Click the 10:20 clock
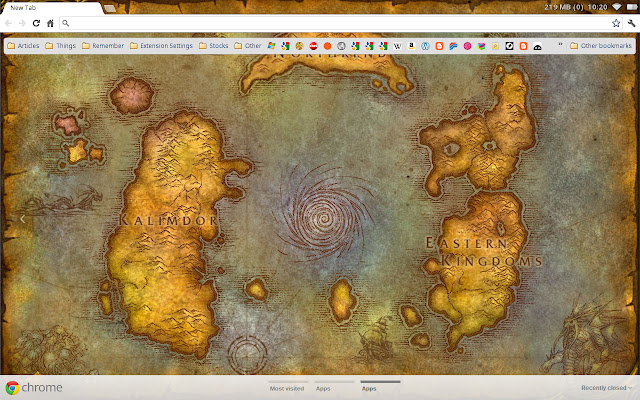 pos(598,7)
